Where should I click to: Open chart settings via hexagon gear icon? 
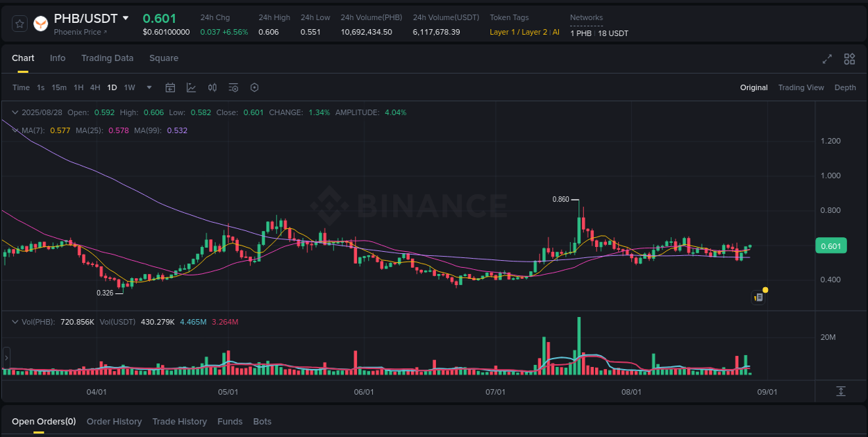coord(254,87)
